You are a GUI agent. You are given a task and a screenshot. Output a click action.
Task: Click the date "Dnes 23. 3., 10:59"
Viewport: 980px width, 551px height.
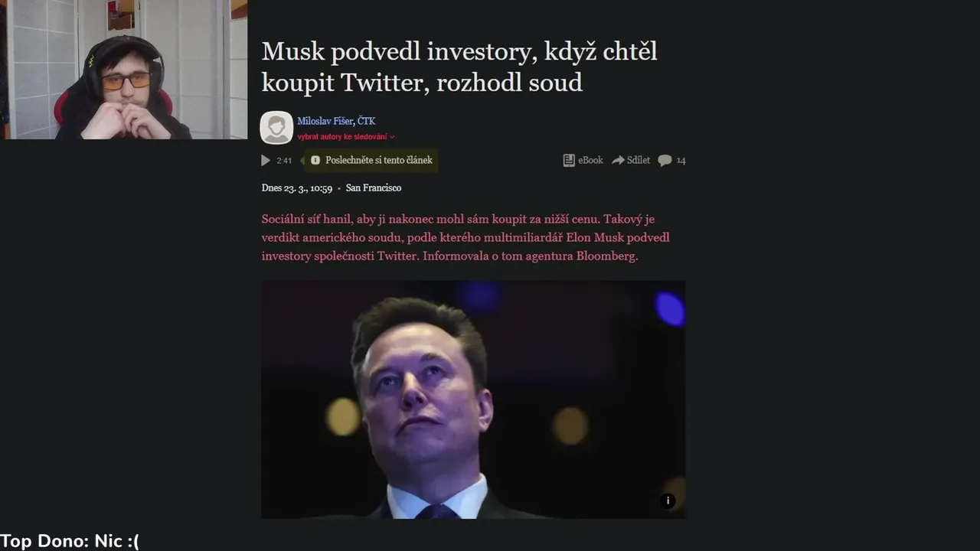(299, 188)
